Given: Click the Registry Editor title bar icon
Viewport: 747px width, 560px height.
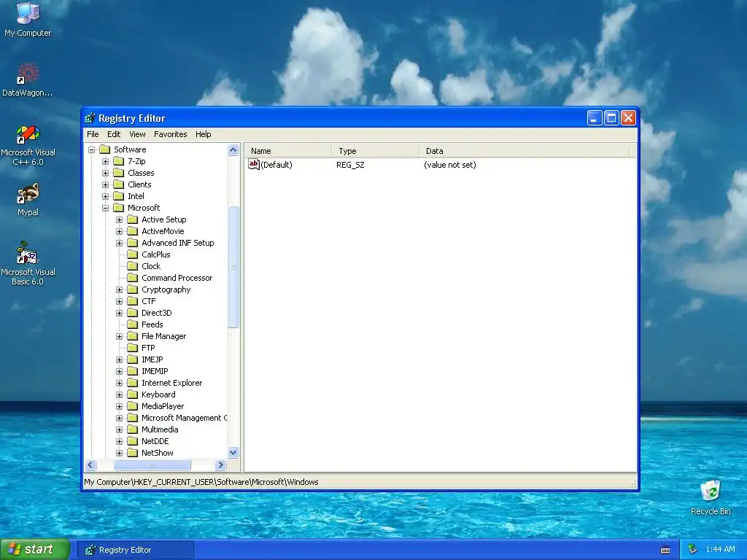Looking at the screenshot, I should pos(90,118).
